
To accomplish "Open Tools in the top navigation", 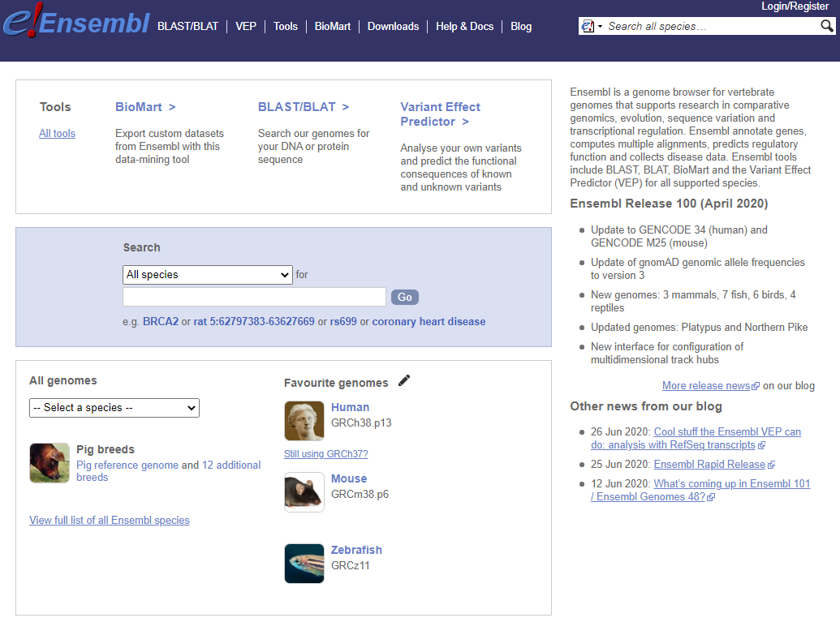I will (x=286, y=26).
